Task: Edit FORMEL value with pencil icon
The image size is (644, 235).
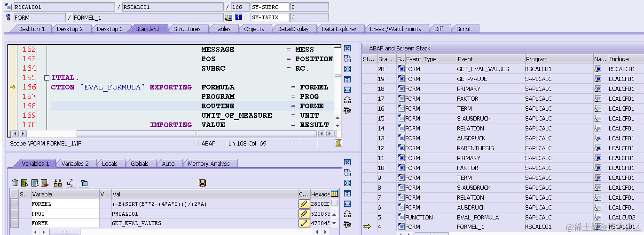Action: (x=304, y=204)
